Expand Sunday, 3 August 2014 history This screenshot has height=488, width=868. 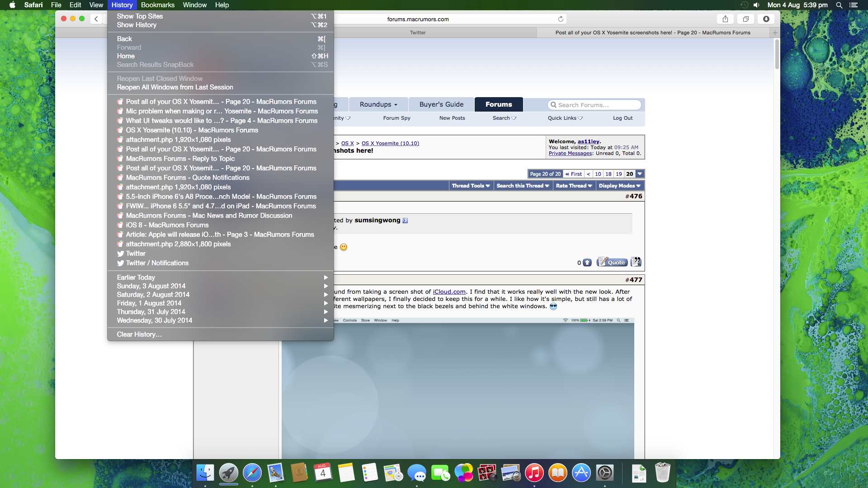click(221, 286)
